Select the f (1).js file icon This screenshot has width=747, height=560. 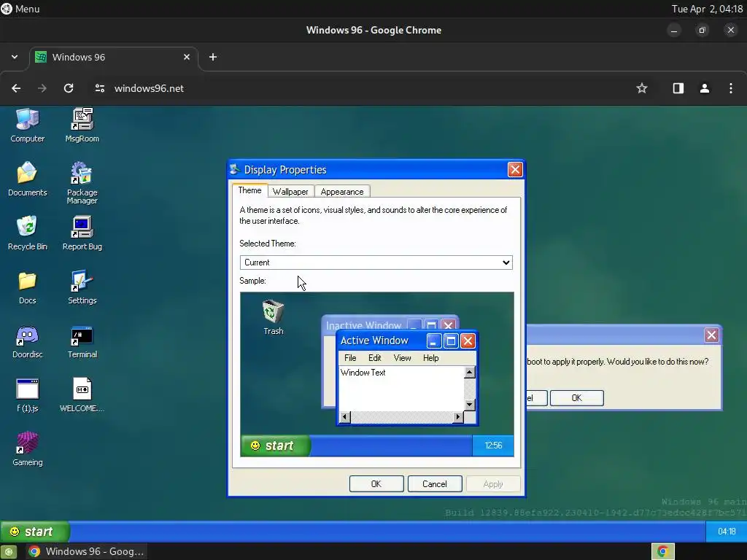pos(27,395)
